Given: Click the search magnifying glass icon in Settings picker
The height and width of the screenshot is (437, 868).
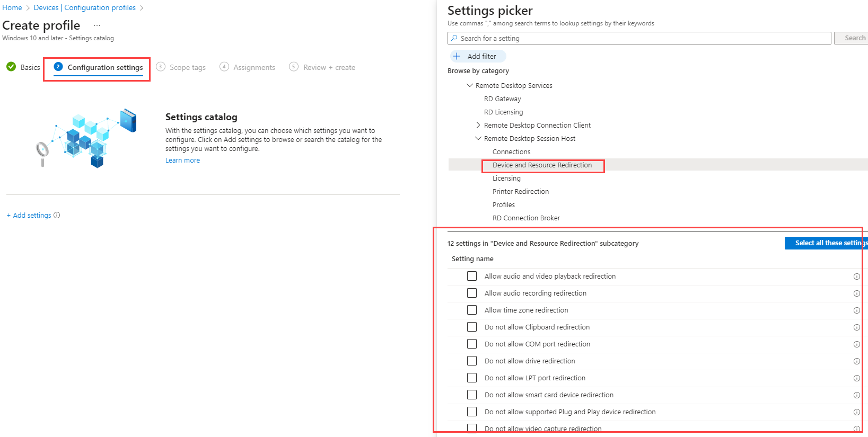Looking at the screenshot, I should 454,38.
